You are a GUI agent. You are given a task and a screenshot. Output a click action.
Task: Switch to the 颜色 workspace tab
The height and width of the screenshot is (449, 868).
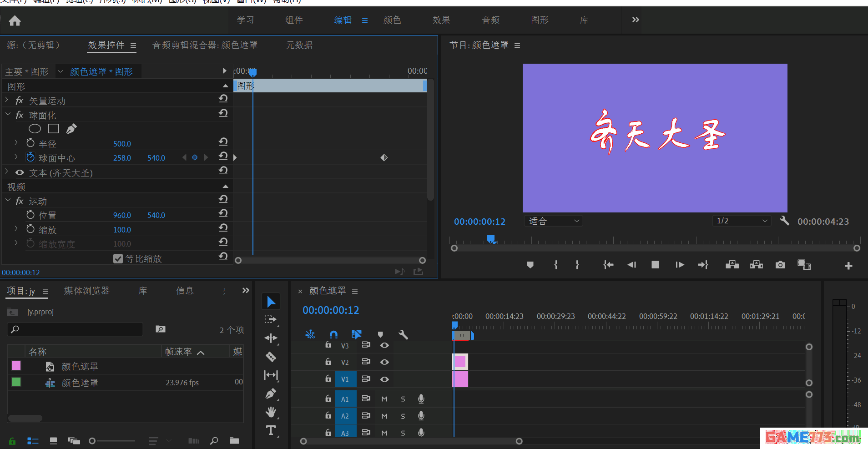392,20
